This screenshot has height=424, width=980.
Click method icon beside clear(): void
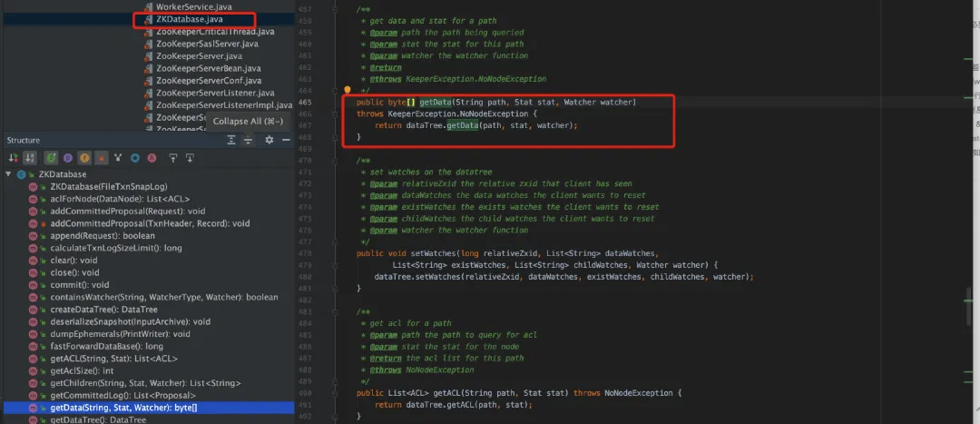34,261
